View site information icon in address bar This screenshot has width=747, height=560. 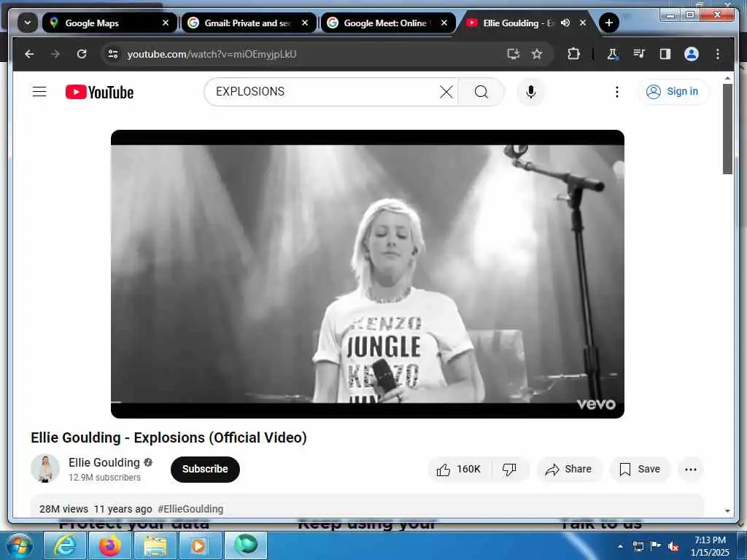coord(113,54)
